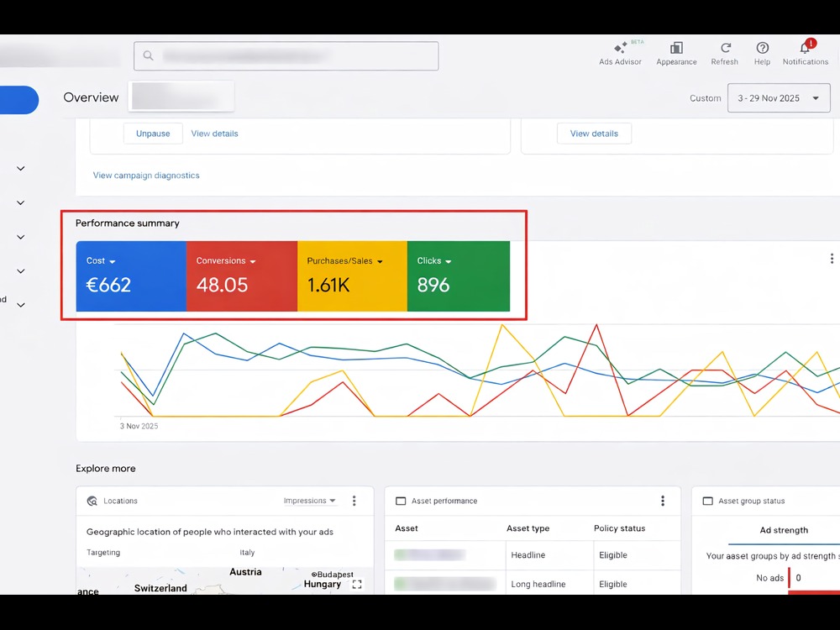The height and width of the screenshot is (630, 840).
Task: Click the Long headline asset type cell
Action: pyautogui.click(x=538, y=584)
